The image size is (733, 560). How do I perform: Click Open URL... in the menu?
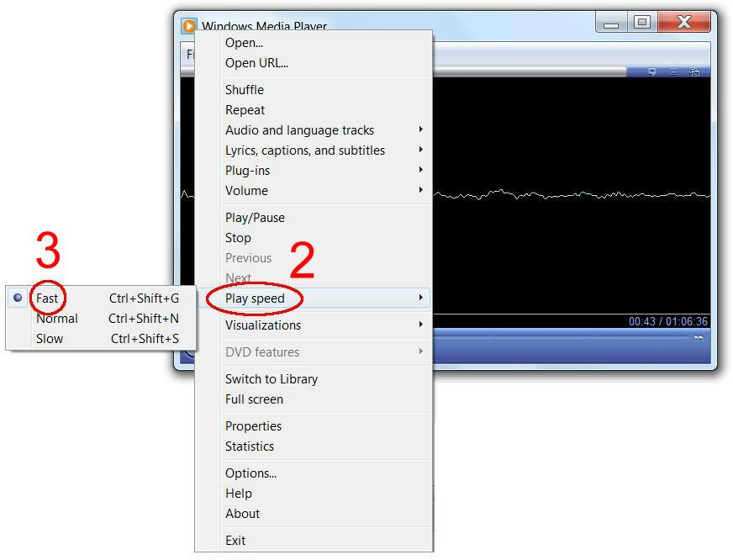pyautogui.click(x=256, y=63)
